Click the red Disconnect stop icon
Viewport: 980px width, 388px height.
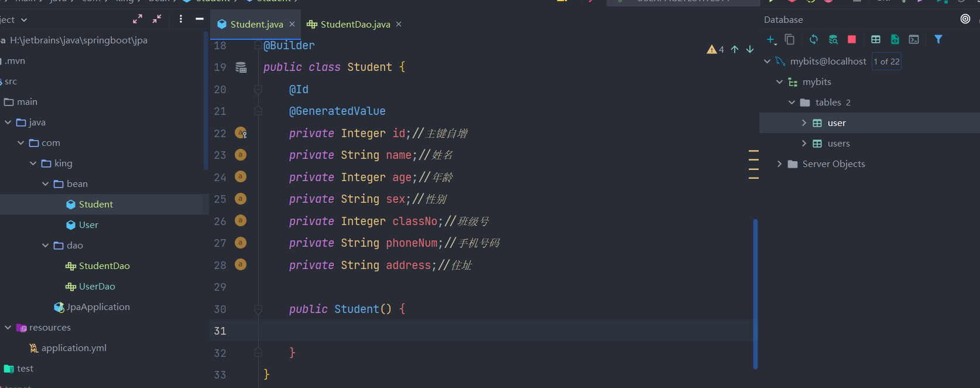click(852, 39)
